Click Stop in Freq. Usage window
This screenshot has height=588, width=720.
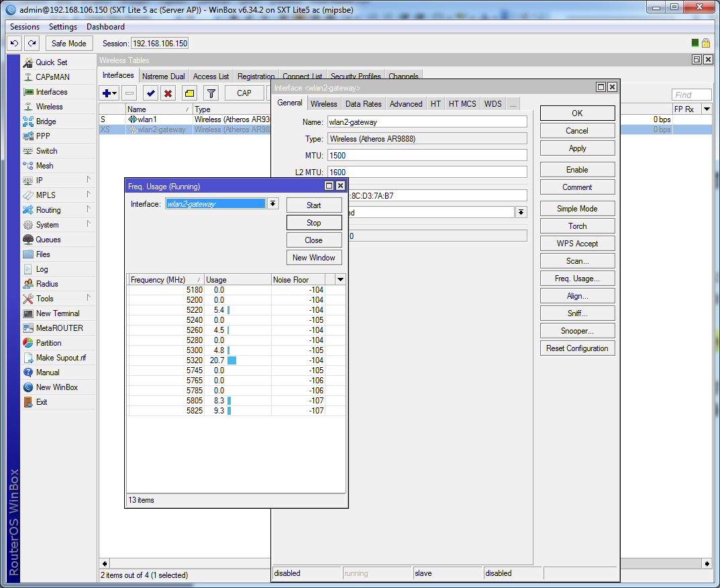(x=313, y=223)
